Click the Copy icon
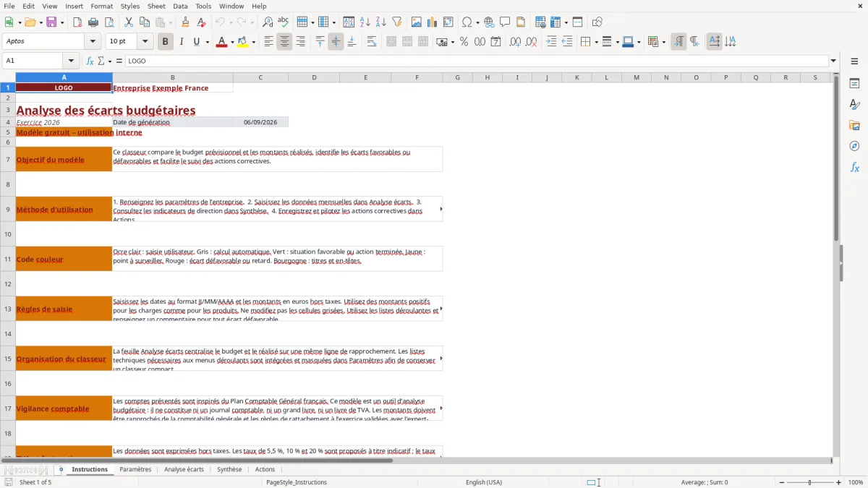The width and height of the screenshot is (868, 488). (145, 22)
